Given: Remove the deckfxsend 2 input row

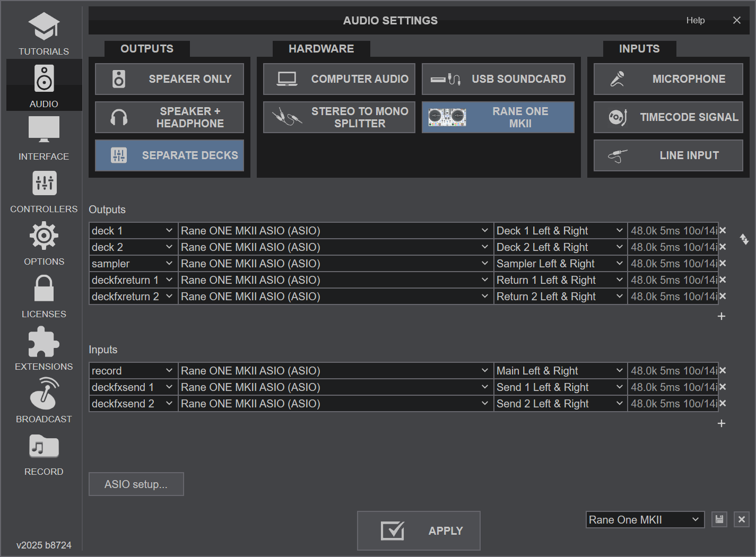Looking at the screenshot, I should [x=723, y=404].
